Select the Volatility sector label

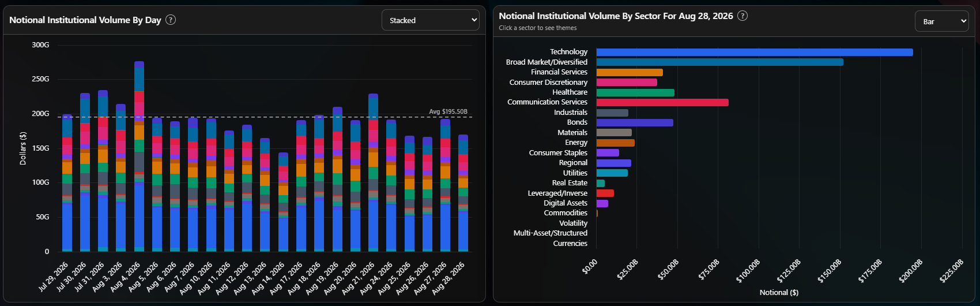[573, 223]
